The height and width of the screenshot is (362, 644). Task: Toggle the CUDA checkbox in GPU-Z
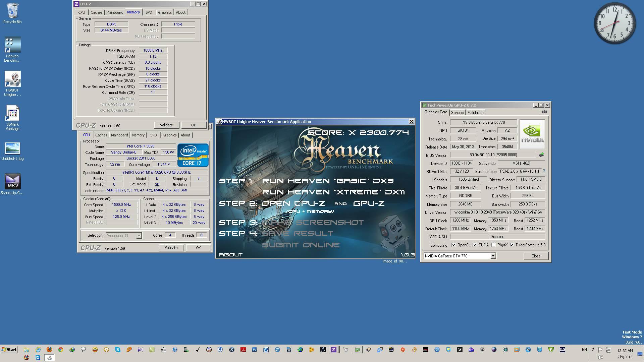[x=475, y=245]
